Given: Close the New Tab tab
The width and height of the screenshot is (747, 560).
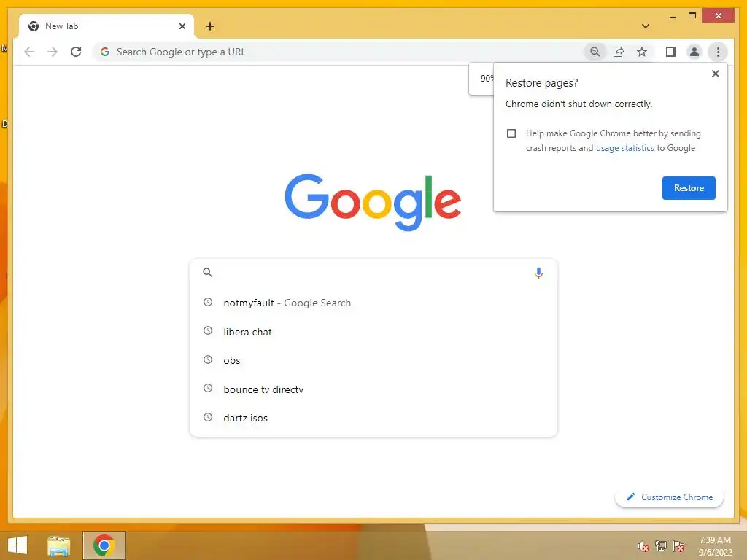Looking at the screenshot, I should pos(182,26).
